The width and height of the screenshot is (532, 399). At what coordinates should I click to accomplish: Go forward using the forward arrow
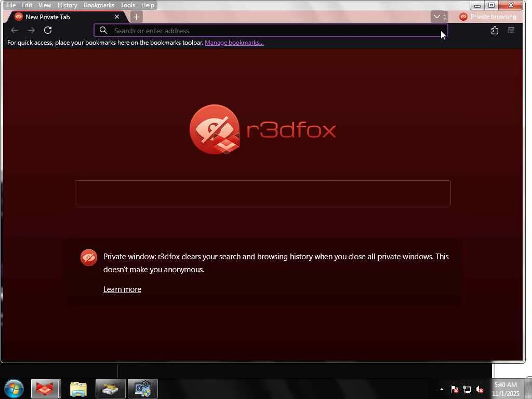pyautogui.click(x=31, y=31)
